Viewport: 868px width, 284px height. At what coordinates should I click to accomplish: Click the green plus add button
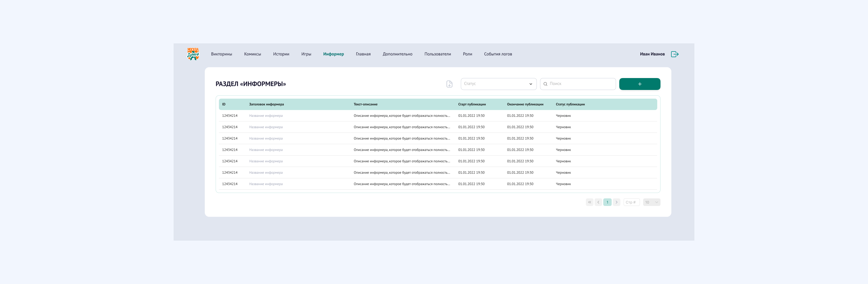[639, 84]
